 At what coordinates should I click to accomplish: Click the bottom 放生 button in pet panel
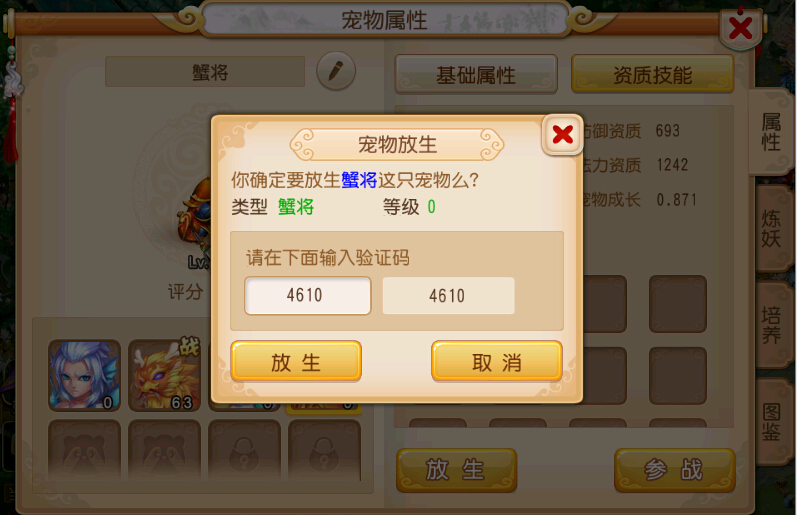click(x=456, y=470)
